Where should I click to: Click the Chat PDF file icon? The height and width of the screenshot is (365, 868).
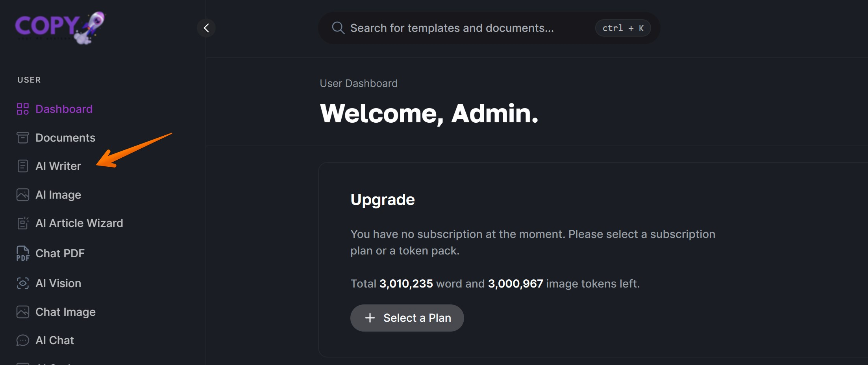tap(23, 253)
